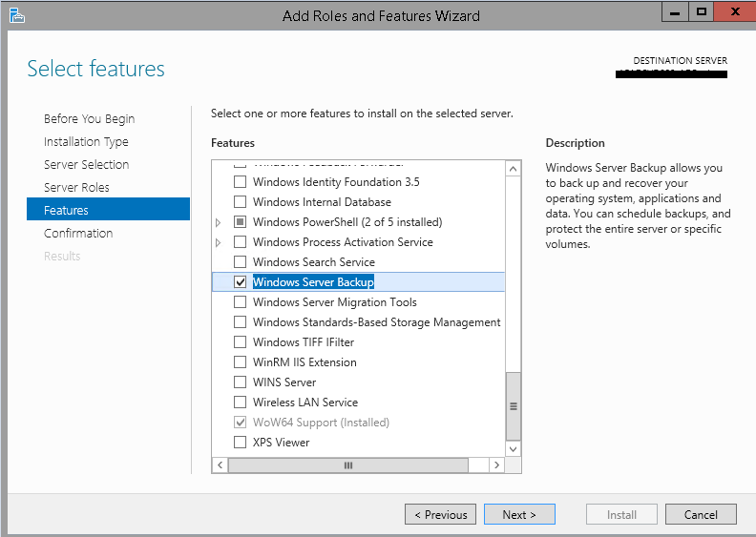The height and width of the screenshot is (537, 756).
Task: Click features list scroll up arrow
Action: coord(513,169)
